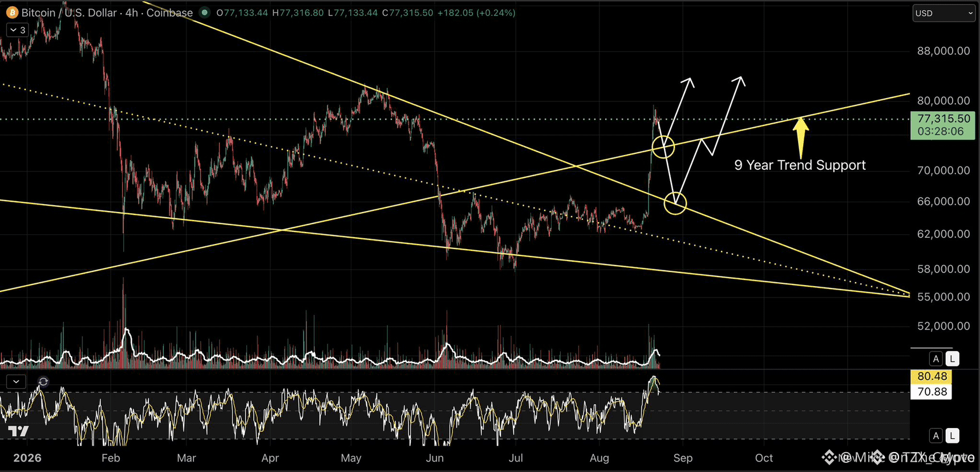Viewport: 980px width, 472px height.
Task: Click the Feb label on the time axis
Action: pos(111,458)
